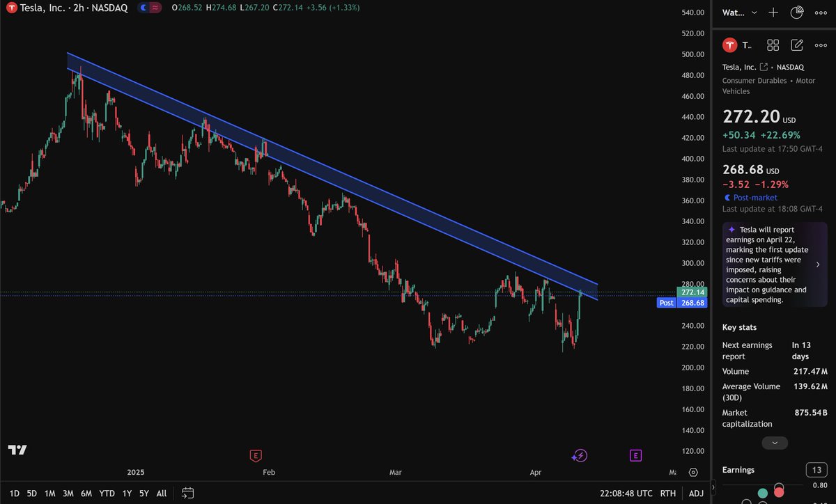836x504 pixels.
Task: Toggle the ADJ adjusted-data setting
Action: pos(697,493)
